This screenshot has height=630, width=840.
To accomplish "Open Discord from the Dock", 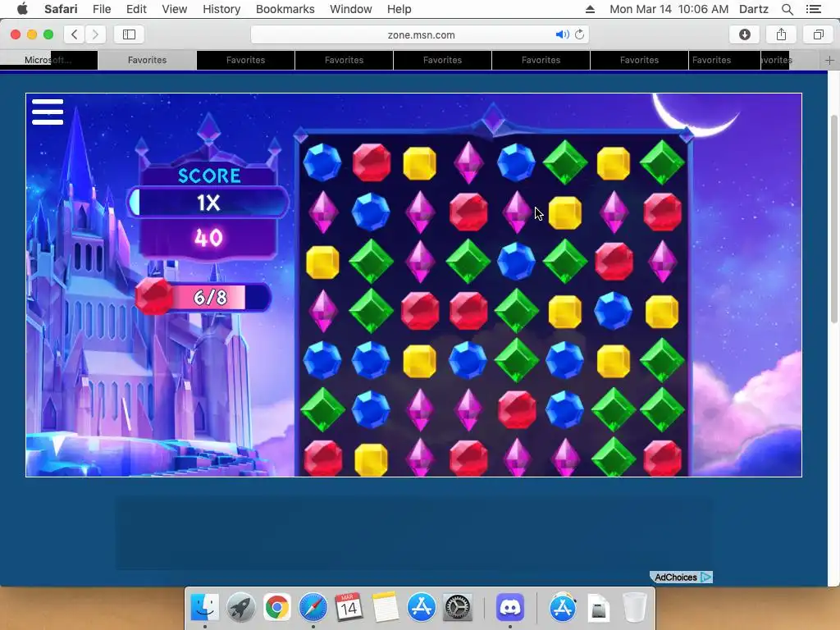I will click(510, 607).
